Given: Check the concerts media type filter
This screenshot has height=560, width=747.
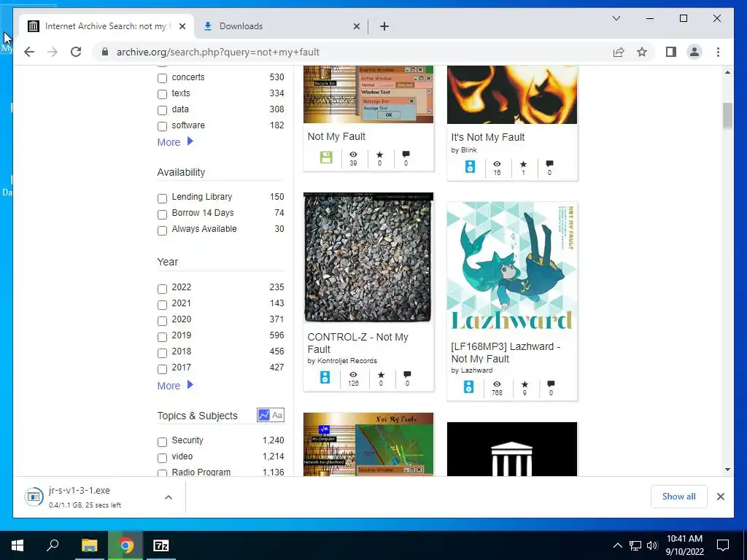Looking at the screenshot, I should (x=162, y=77).
